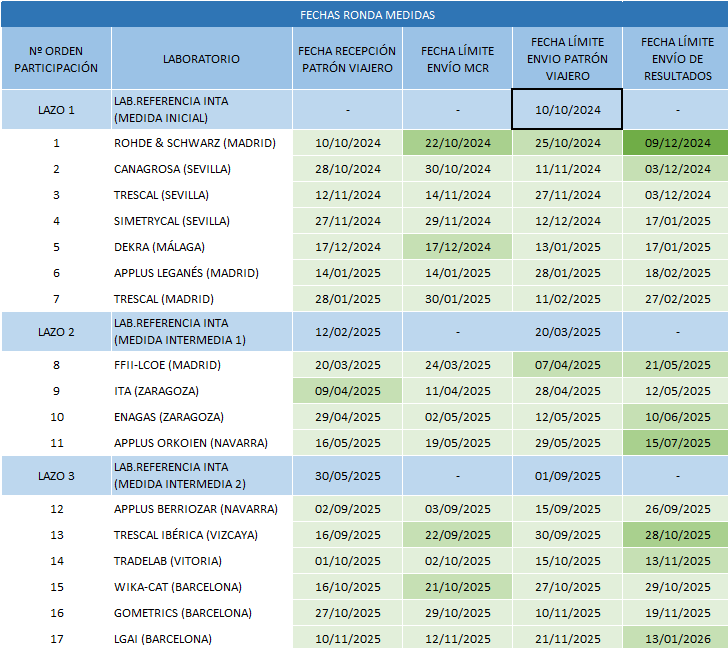Select the Nº ORDEN PARTICIPACIÓN header cell
The image size is (728, 648).
56,59
